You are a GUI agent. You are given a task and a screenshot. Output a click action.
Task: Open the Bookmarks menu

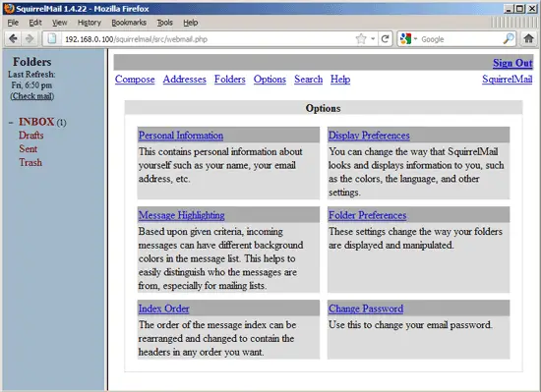tap(129, 23)
